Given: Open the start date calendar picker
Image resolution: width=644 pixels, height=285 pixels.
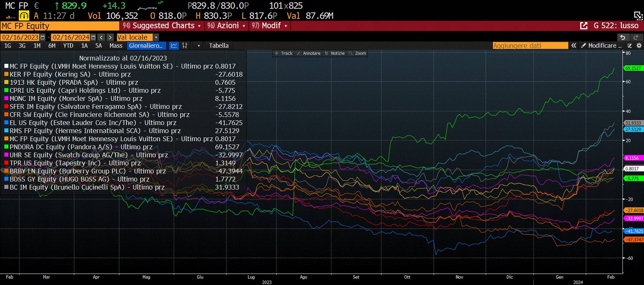Looking at the screenshot, I should point(42,37).
